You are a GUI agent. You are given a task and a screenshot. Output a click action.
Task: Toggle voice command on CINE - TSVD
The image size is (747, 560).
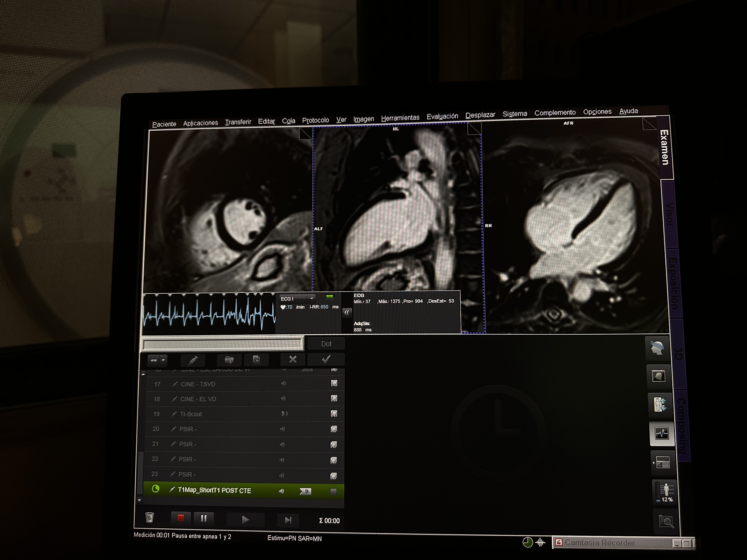(283, 384)
